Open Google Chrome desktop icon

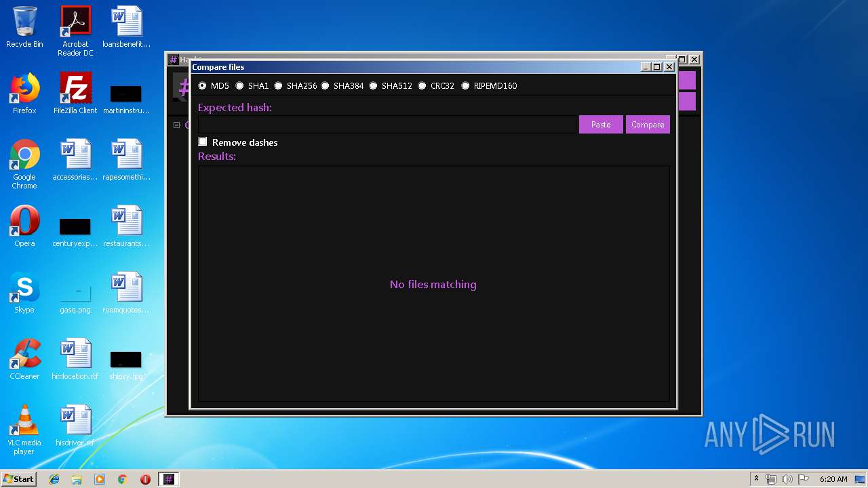pyautogui.click(x=24, y=164)
